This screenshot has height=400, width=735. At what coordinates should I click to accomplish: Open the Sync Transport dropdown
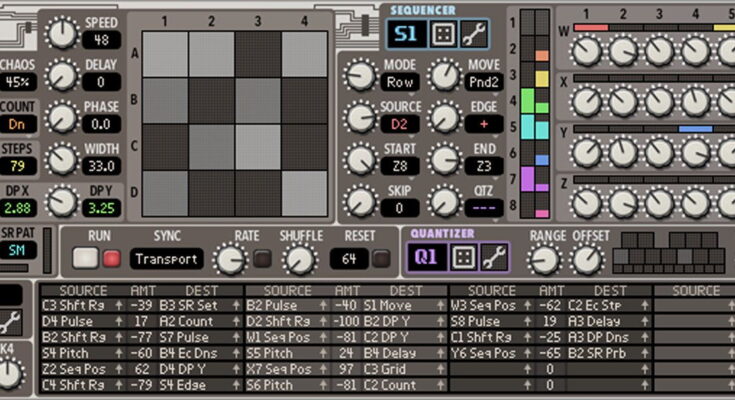166,259
